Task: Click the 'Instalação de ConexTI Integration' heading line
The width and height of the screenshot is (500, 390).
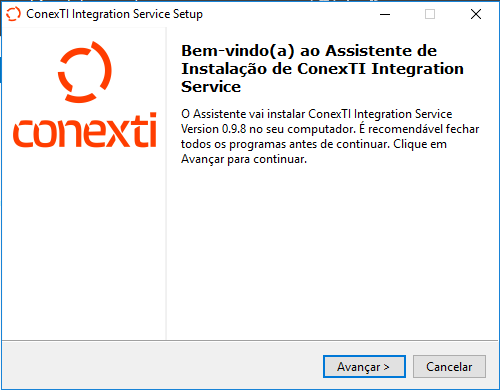Action: pos(322,69)
